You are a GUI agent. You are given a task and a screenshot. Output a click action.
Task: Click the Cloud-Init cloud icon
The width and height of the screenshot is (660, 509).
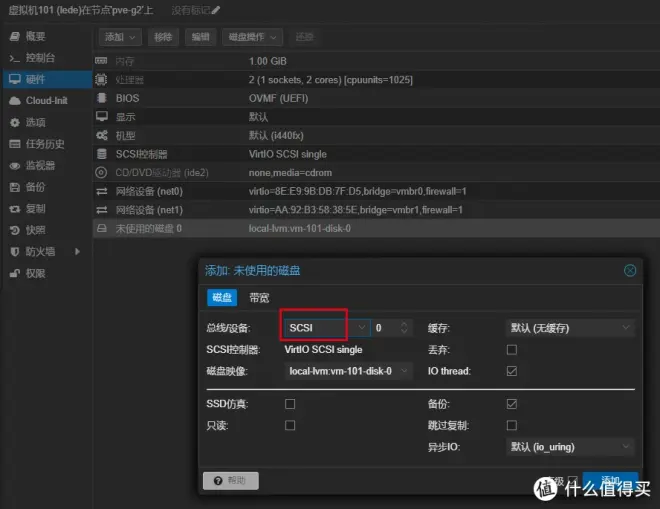click(15, 101)
